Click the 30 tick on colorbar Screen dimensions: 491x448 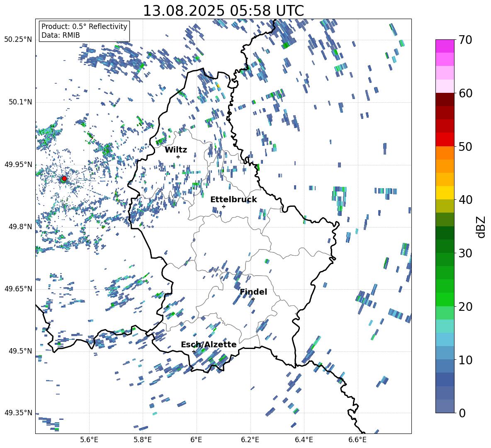pos(465,253)
